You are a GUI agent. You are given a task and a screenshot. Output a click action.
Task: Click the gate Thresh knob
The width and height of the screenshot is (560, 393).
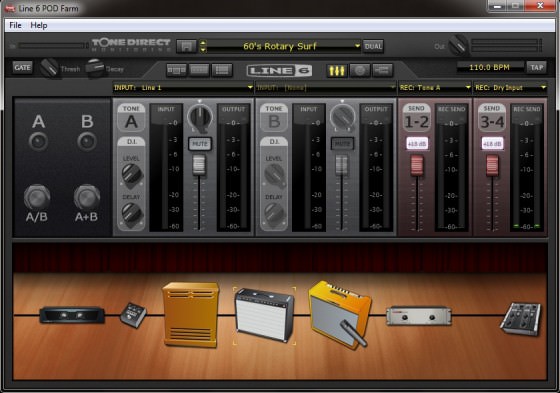point(49,68)
